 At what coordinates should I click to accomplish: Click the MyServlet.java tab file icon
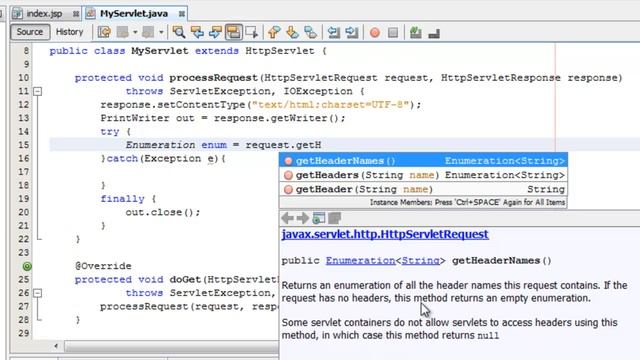pos(90,13)
